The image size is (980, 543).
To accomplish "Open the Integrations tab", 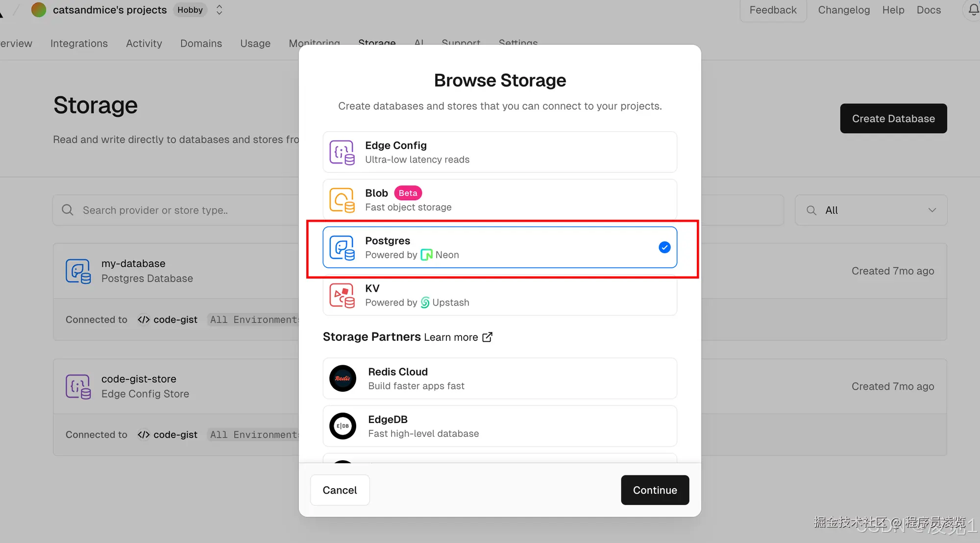I will click(x=79, y=43).
